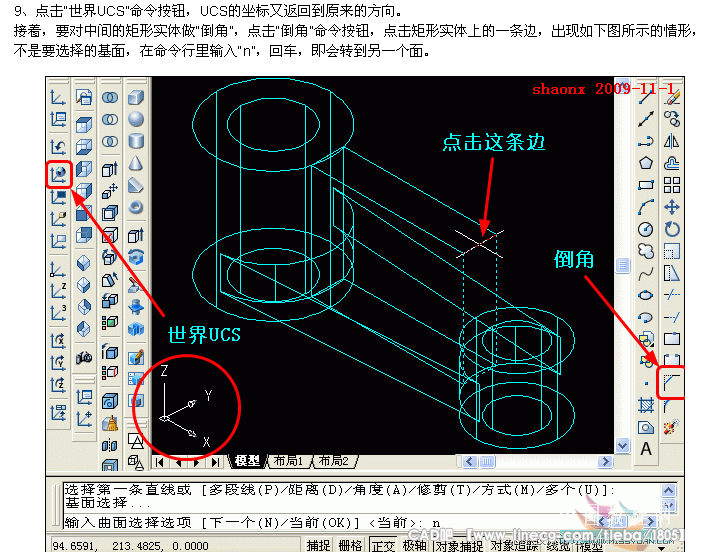Switch to the 布局1 layout tab
The width and height of the screenshot is (714, 552).
(x=288, y=461)
